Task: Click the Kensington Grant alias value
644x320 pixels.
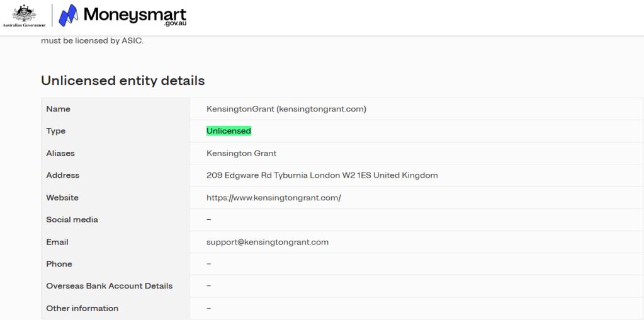Action: (241, 153)
